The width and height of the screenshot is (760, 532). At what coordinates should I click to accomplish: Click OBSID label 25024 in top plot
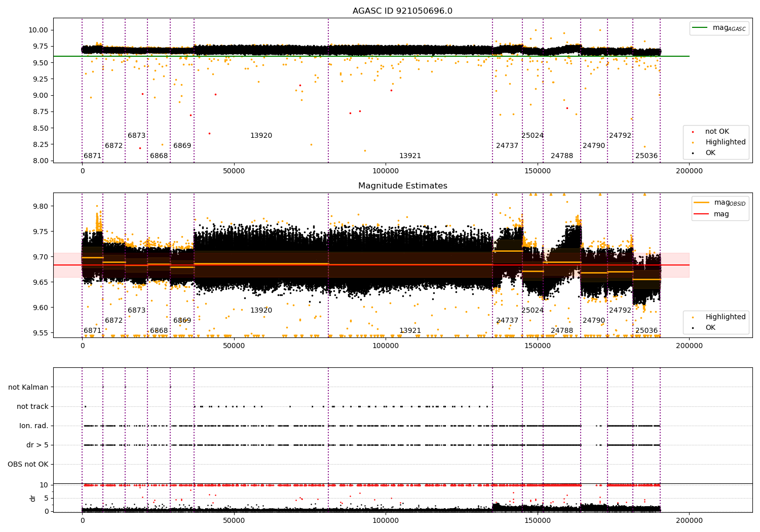[x=533, y=136]
